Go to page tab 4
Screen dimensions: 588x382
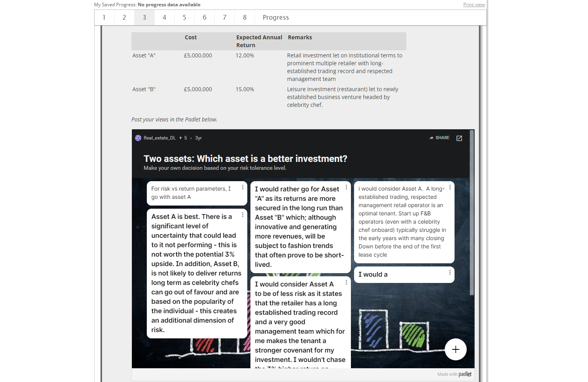[x=164, y=17]
